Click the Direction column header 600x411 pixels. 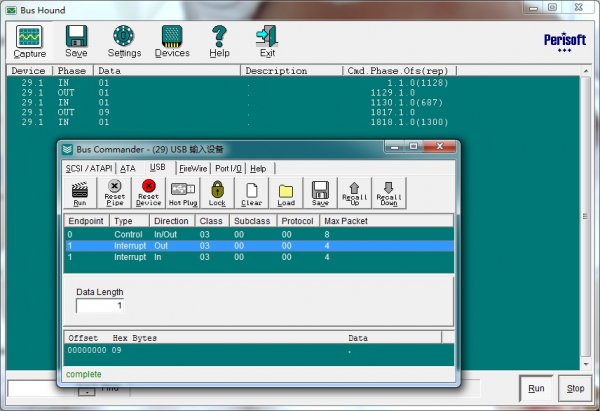point(172,221)
